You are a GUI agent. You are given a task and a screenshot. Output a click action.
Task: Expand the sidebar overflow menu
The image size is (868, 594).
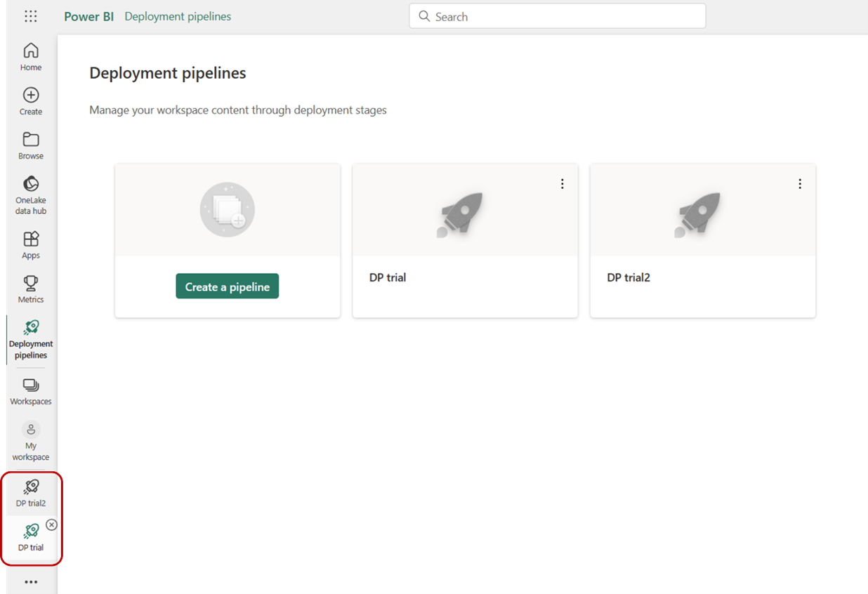30,581
